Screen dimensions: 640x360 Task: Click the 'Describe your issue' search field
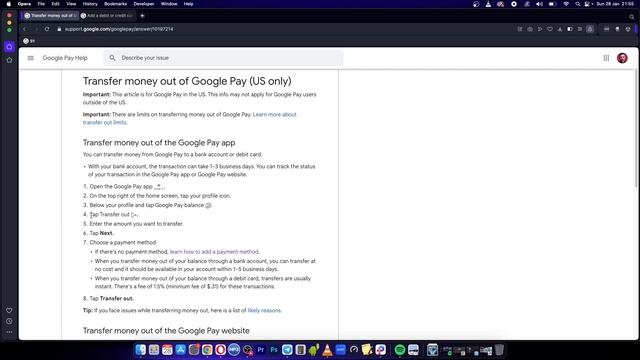[x=223, y=58]
